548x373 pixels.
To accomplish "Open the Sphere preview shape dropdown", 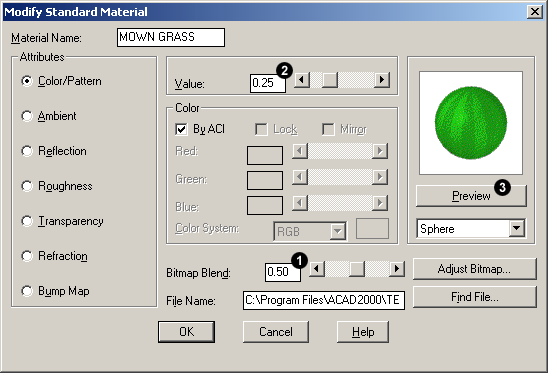I will [517, 229].
